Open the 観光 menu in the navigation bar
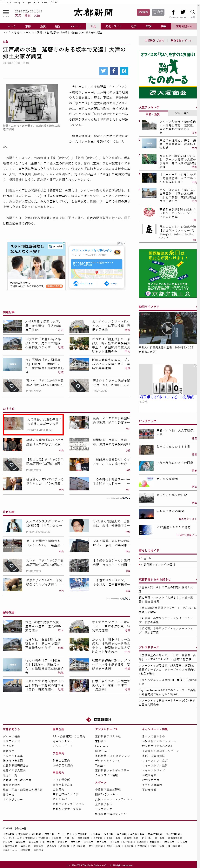 pos(58,26)
